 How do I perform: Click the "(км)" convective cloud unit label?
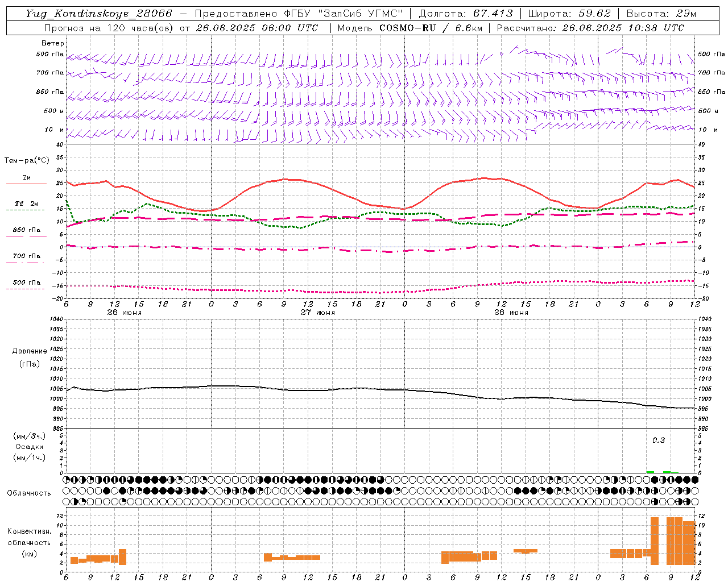tap(30, 554)
